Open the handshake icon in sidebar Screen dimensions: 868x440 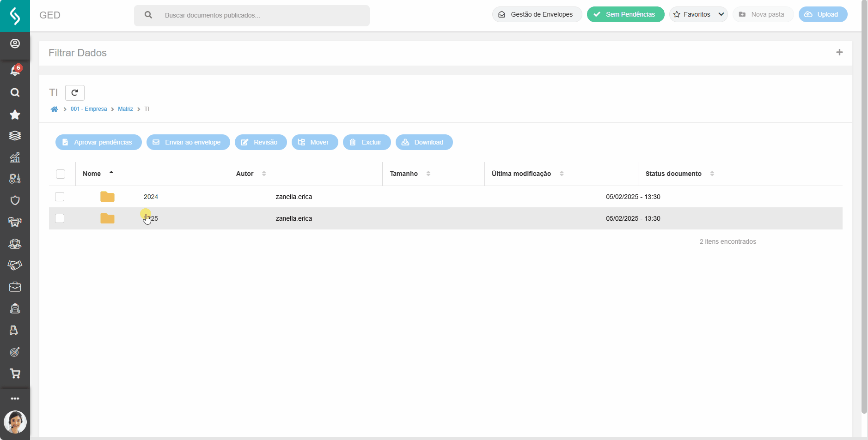(15, 265)
